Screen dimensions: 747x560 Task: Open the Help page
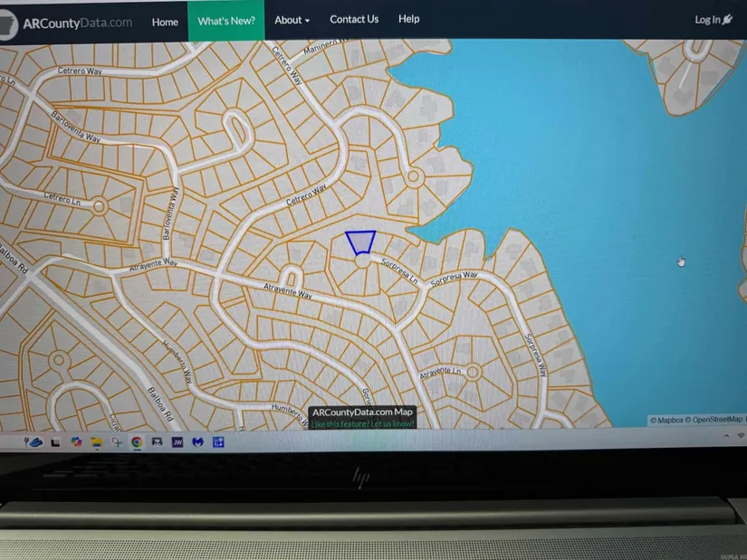(x=409, y=19)
